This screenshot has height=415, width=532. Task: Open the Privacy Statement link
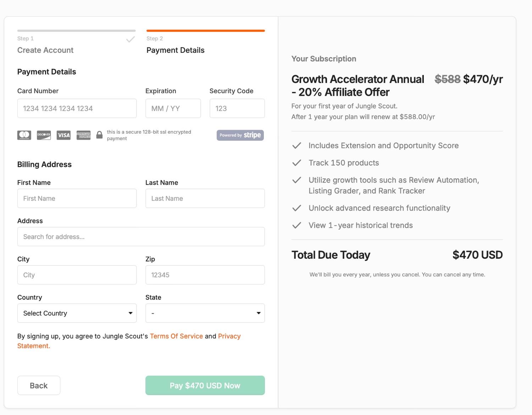[229, 336]
